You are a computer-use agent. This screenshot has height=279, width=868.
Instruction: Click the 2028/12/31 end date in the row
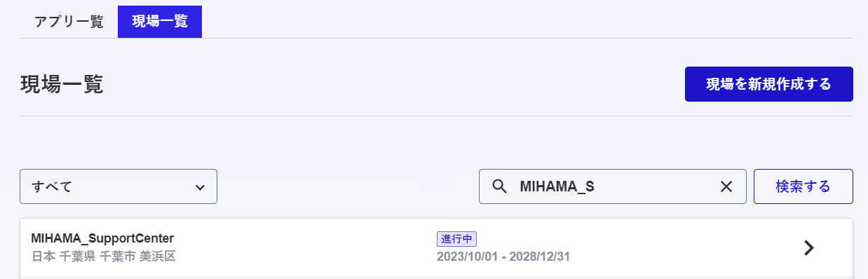(541, 257)
